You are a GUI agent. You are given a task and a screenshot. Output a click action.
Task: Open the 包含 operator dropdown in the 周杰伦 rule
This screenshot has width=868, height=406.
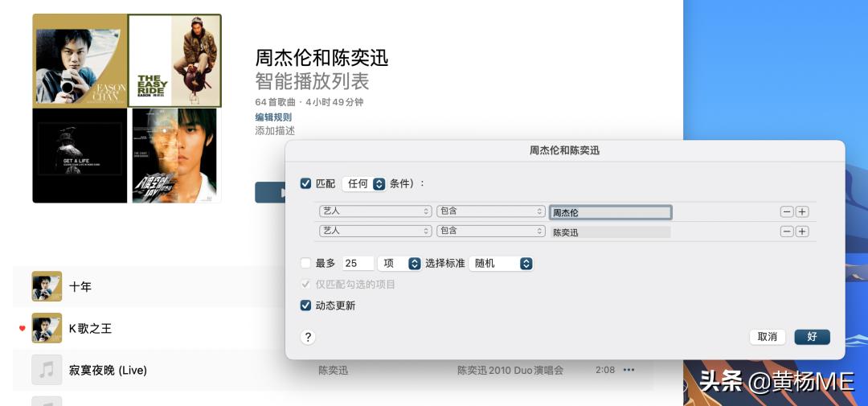[x=491, y=211]
